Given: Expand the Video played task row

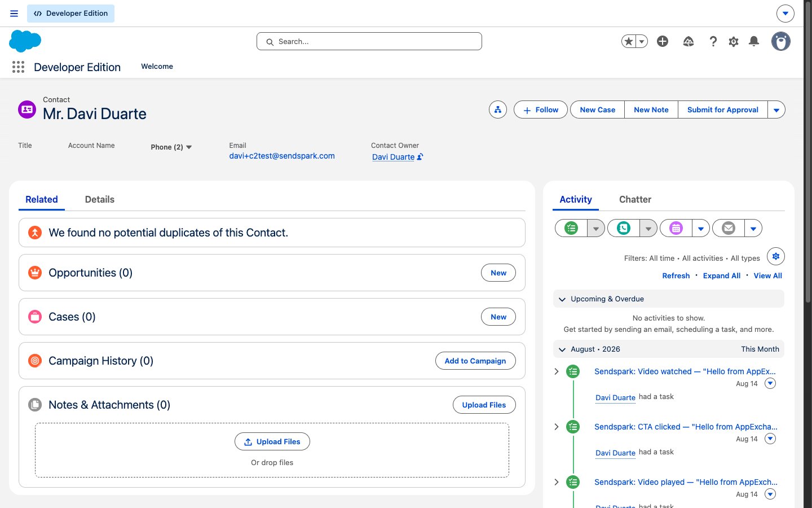Looking at the screenshot, I should click(557, 482).
